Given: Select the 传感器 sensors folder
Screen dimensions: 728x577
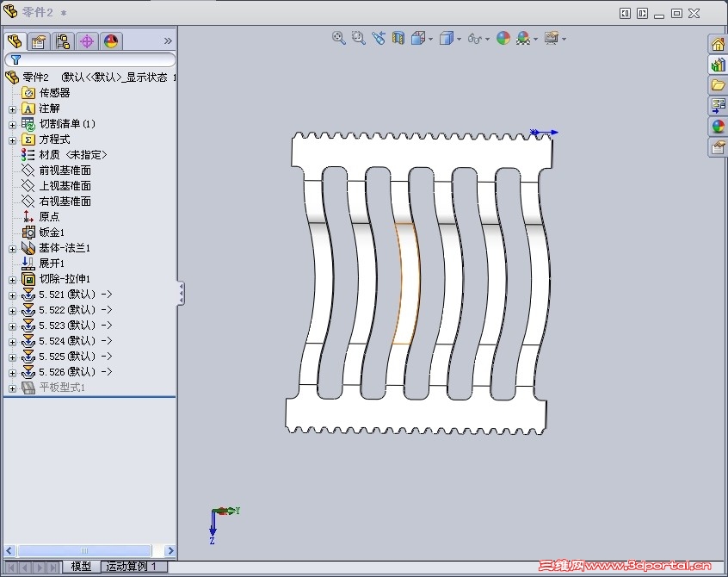Looking at the screenshot, I should [54, 93].
